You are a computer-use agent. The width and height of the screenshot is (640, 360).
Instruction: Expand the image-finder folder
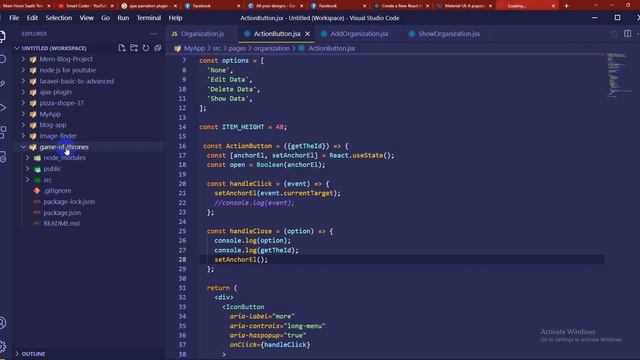(x=23, y=136)
